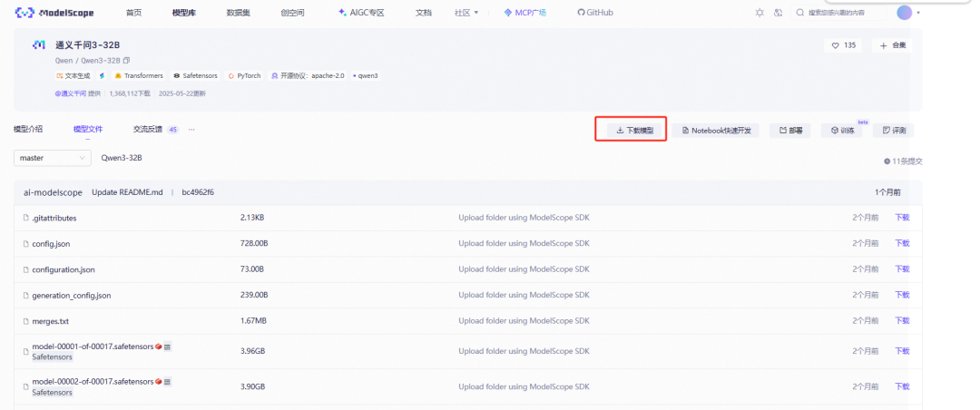Image resolution: width=980 pixels, height=410 pixels.
Task: Copy the Qwen/Qwen3-32B model ID icon
Action: (127, 61)
